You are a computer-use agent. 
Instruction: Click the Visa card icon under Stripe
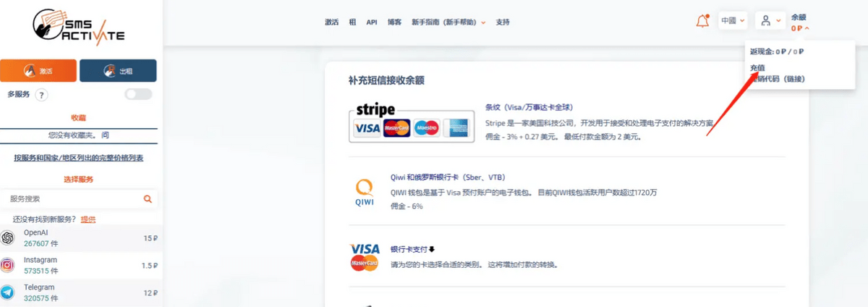point(367,128)
